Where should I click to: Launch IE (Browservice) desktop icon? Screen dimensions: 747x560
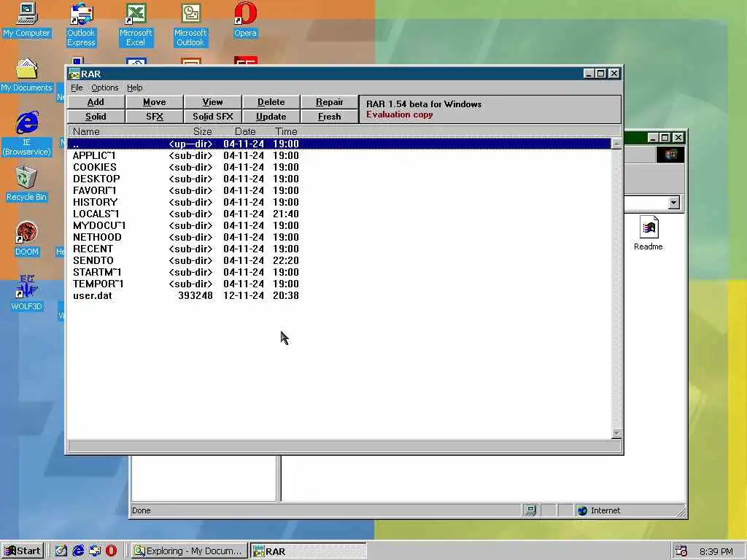click(x=27, y=134)
